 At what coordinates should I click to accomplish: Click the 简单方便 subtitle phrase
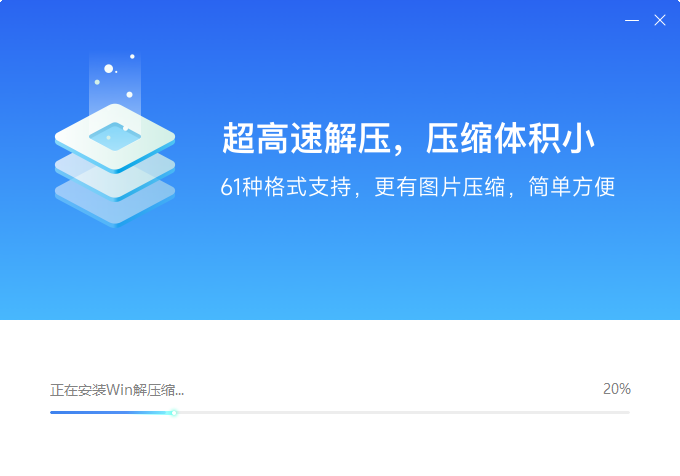pos(572,187)
